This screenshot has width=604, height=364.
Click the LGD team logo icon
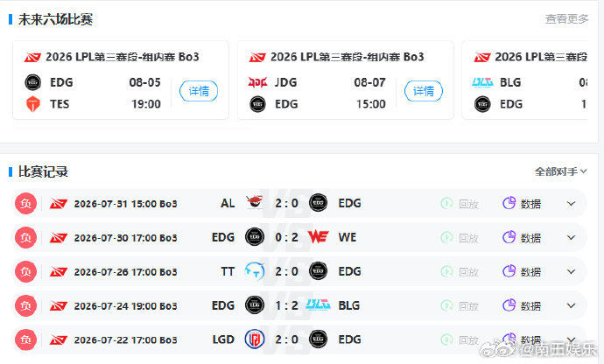pos(255,339)
